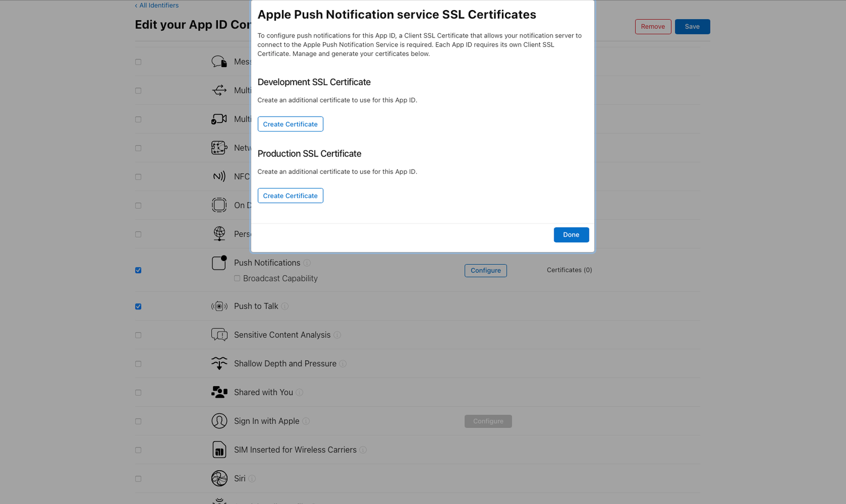The image size is (846, 504).
Task: Enable the Broadcast Capability checkbox
Action: 237,278
